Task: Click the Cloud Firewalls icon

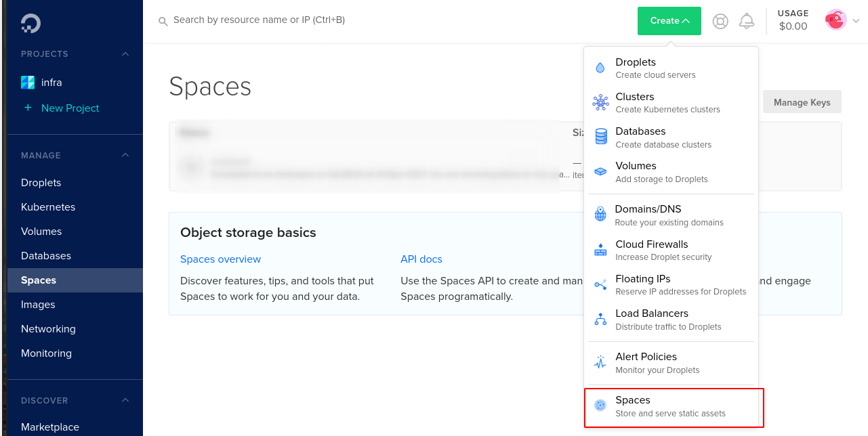Action: point(600,250)
